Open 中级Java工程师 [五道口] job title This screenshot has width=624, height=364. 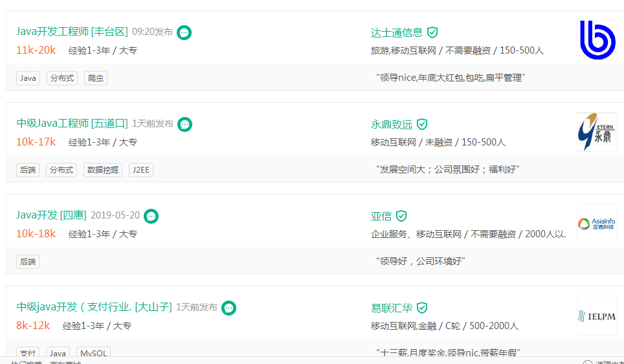pos(72,123)
